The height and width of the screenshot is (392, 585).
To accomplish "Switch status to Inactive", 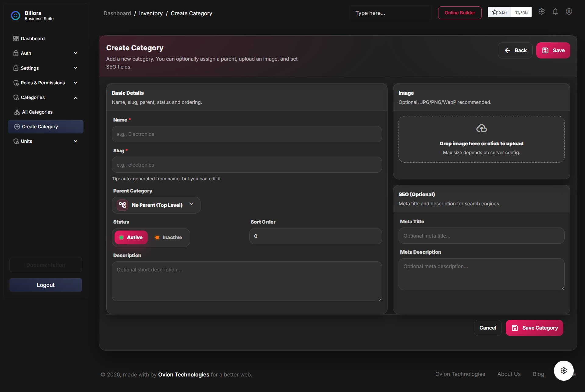I will point(168,237).
